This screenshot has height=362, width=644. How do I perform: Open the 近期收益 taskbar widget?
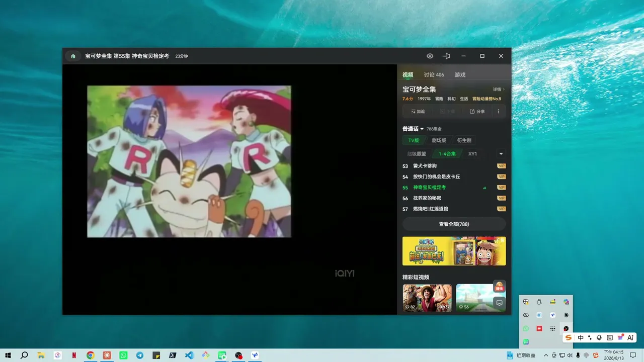pos(521,355)
